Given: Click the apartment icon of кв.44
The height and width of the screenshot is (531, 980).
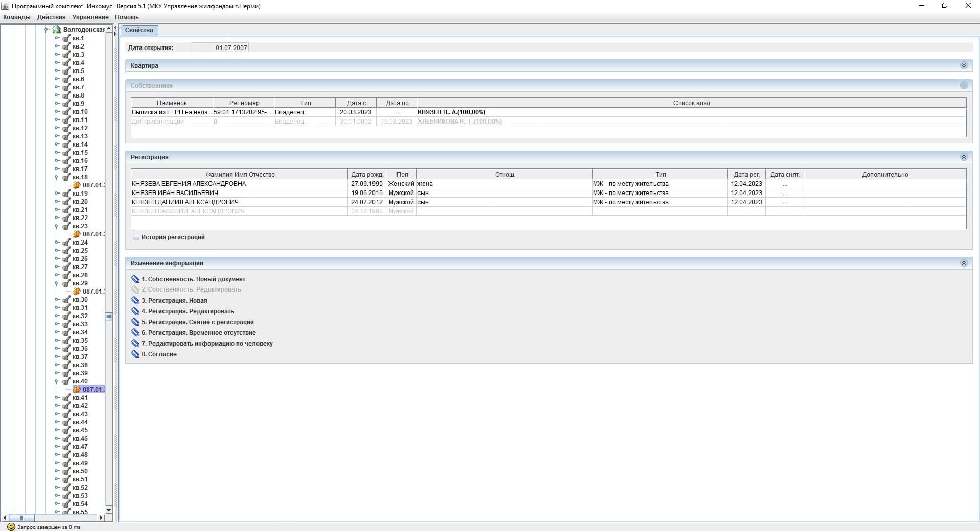Looking at the screenshot, I should [66, 422].
